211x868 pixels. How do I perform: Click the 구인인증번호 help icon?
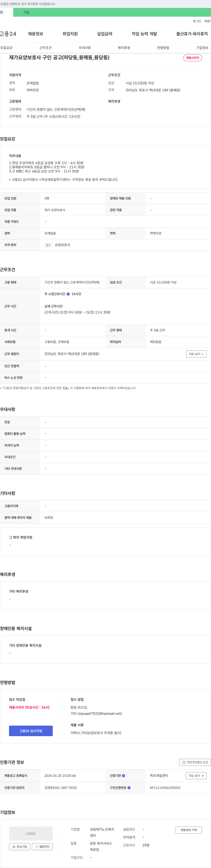(x=129, y=788)
